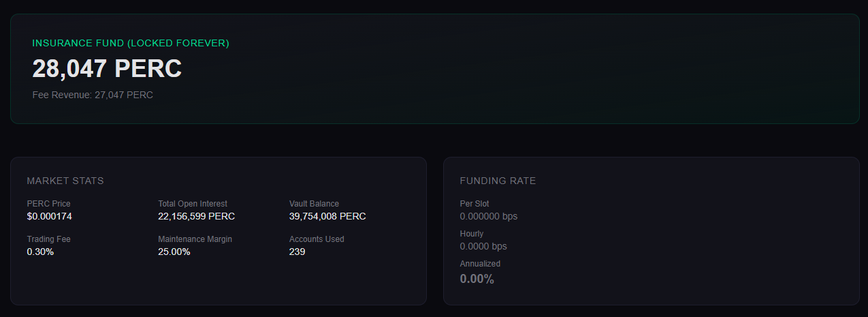The height and width of the screenshot is (317, 868).
Task: Click the Insurance Fund (Locked Forever) heading
Action: pyautogui.click(x=131, y=43)
